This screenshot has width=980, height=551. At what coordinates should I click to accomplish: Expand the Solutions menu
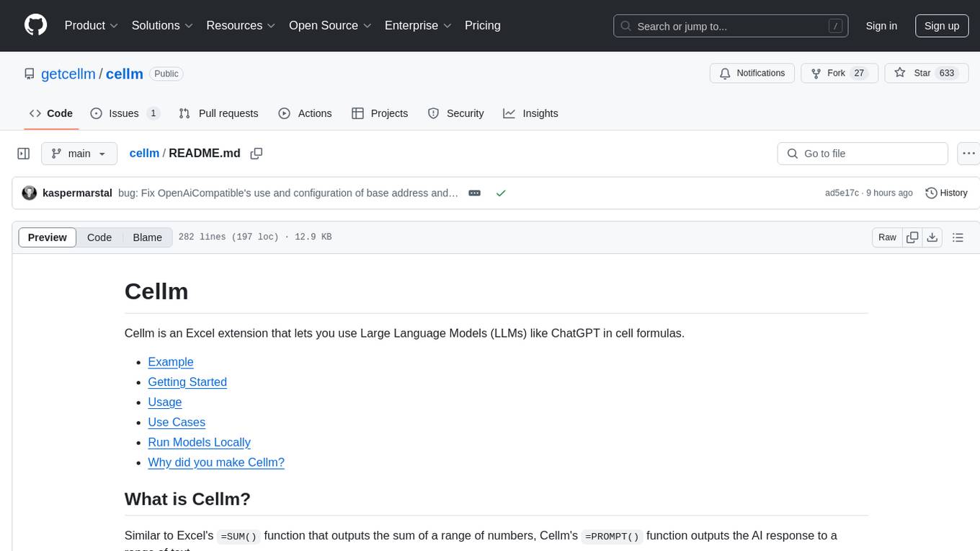(162, 25)
